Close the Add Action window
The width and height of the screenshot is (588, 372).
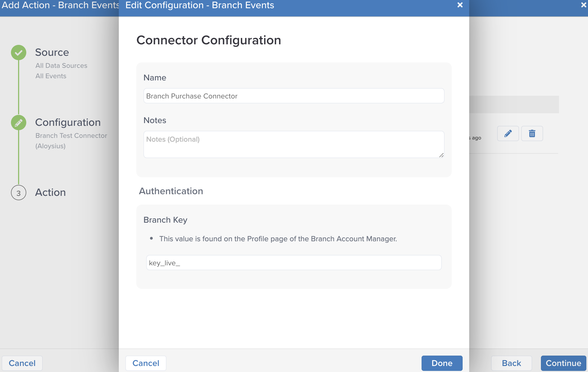coord(584,5)
